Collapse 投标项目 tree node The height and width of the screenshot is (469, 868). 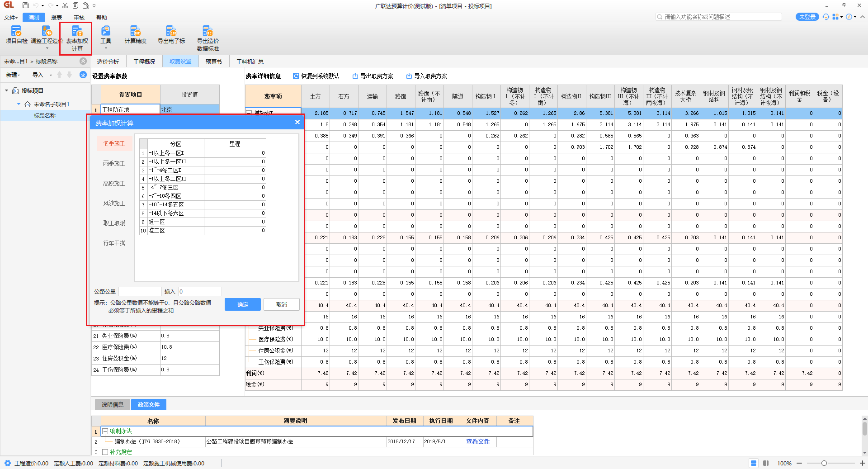(x=7, y=90)
